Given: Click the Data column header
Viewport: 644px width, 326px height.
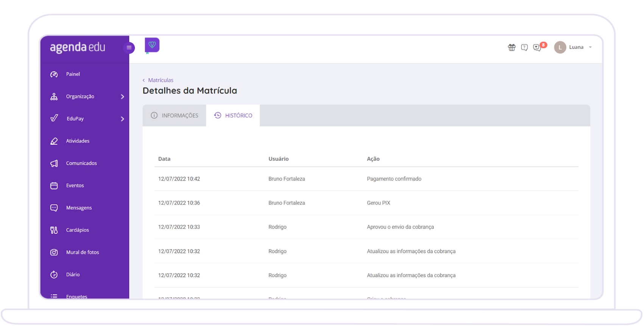Looking at the screenshot, I should coord(164,159).
